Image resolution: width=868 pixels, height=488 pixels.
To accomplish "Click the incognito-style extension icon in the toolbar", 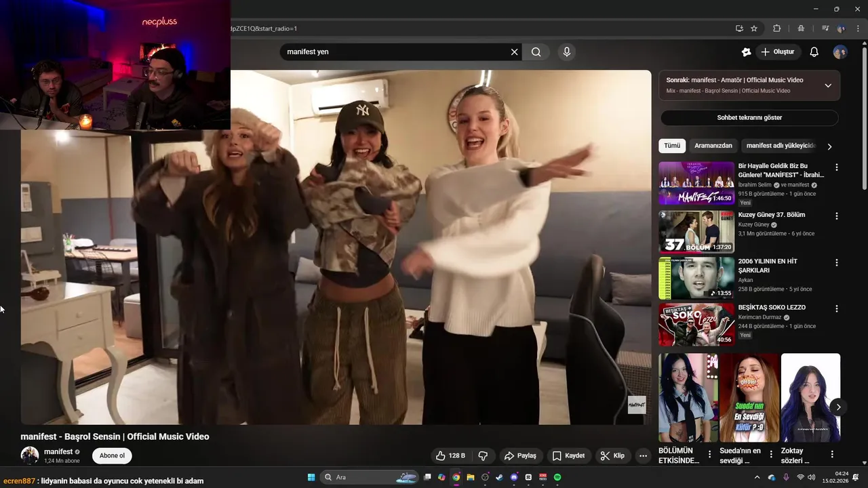I will (x=802, y=28).
